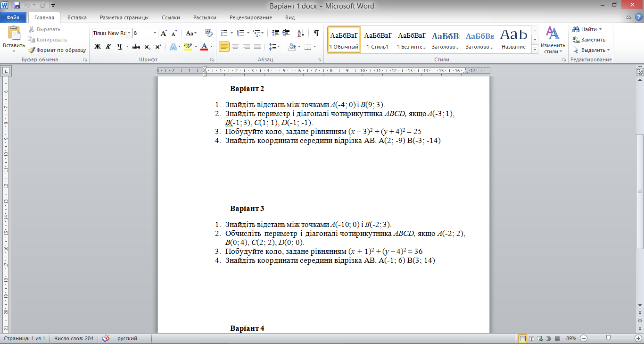Expand the styles gallery more arrow
The image size is (644, 344).
pyautogui.click(x=535, y=50)
